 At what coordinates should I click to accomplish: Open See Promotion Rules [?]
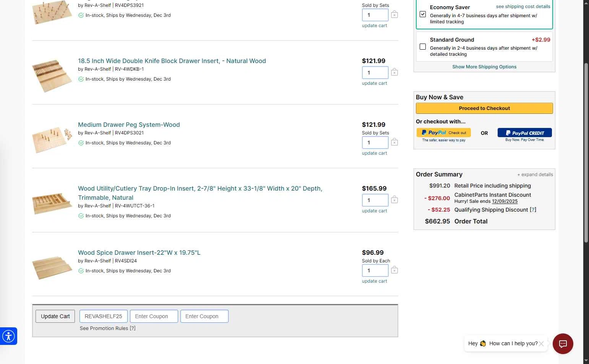click(x=107, y=328)
